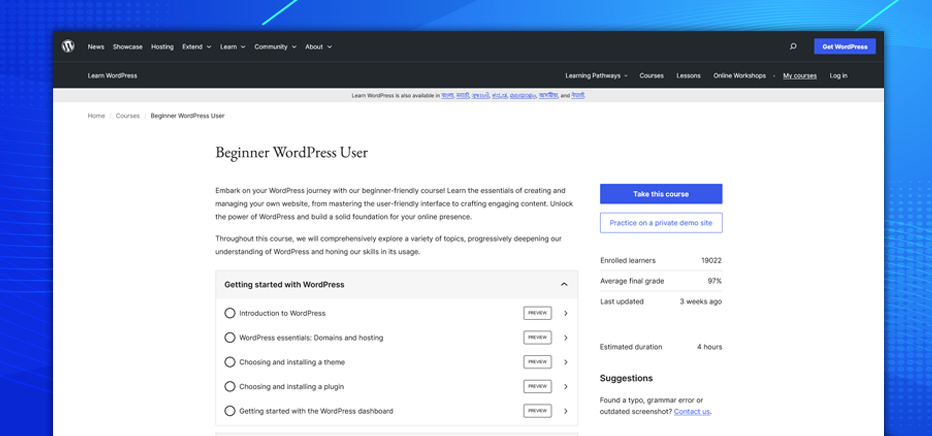Preview Domains and hosting lesson
932x436 pixels.
(537, 337)
